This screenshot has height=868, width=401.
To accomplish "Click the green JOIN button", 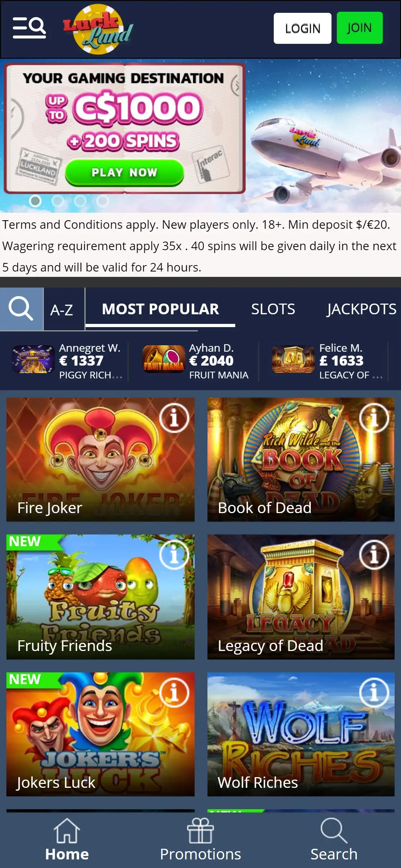I will [x=360, y=28].
